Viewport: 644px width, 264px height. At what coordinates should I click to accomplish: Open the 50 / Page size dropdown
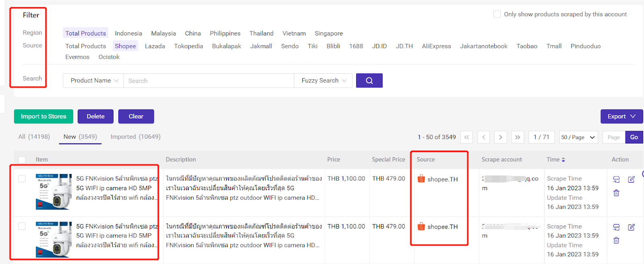[x=578, y=137]
